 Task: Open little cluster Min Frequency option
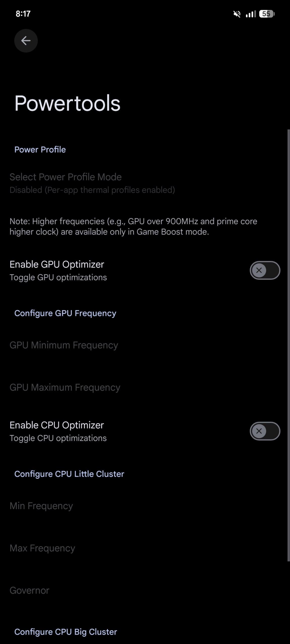pyautogui.click(x=41, y=506)
